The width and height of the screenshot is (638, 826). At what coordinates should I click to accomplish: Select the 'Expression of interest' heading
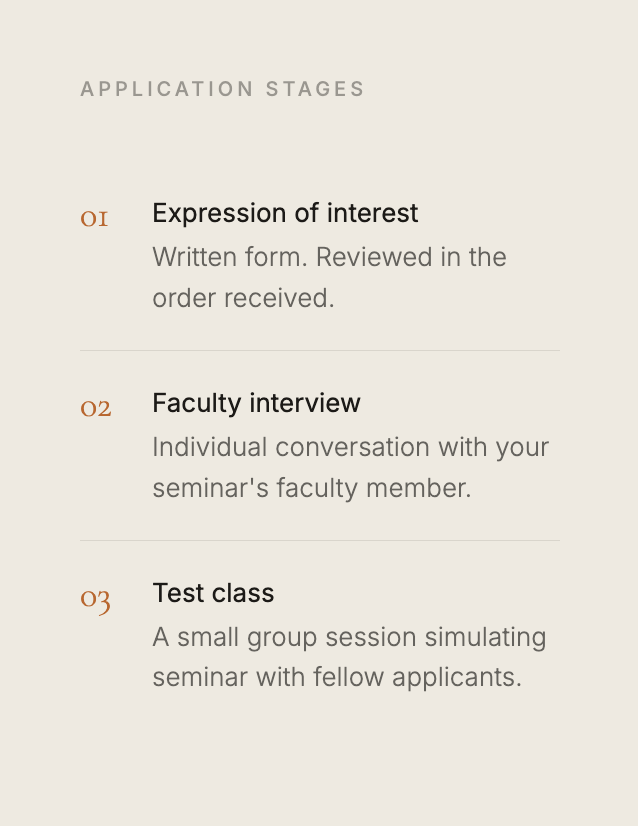[x=285, y=213]
